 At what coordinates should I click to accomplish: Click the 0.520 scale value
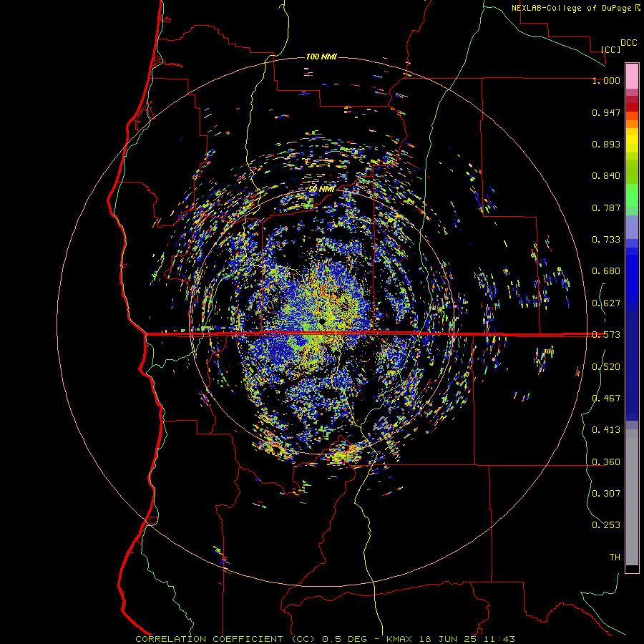(x=606, y=367)
